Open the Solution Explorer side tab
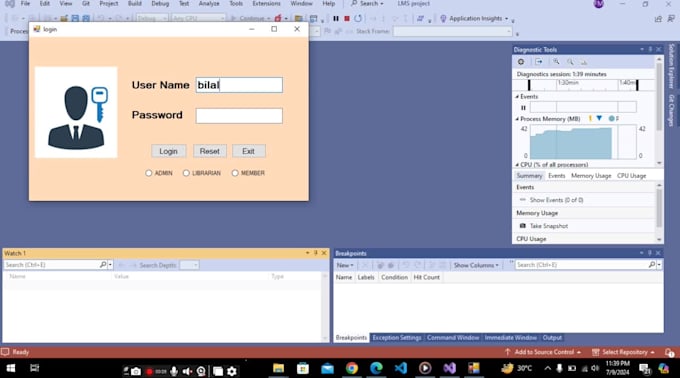The height and width of the screenshot is (378, 680). click(671, 66)
